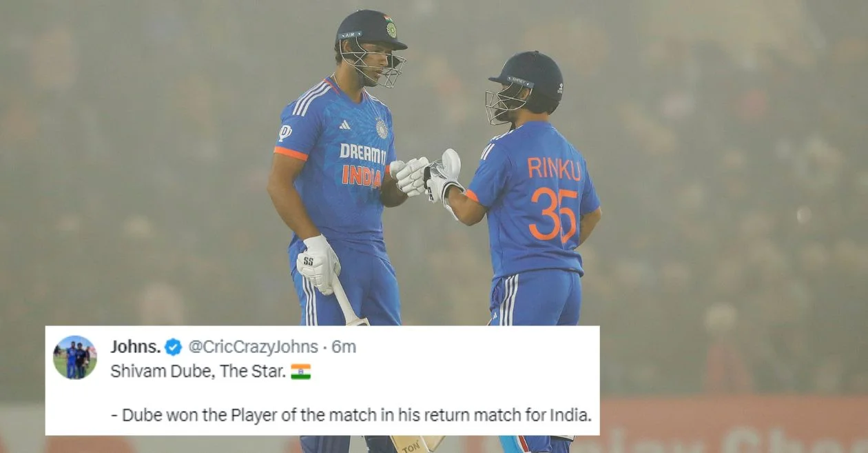Click the sleeve sponsor logo on left batter
This screenshot has width=868, height=453.
pyautogui.click(x=285, y=132)
